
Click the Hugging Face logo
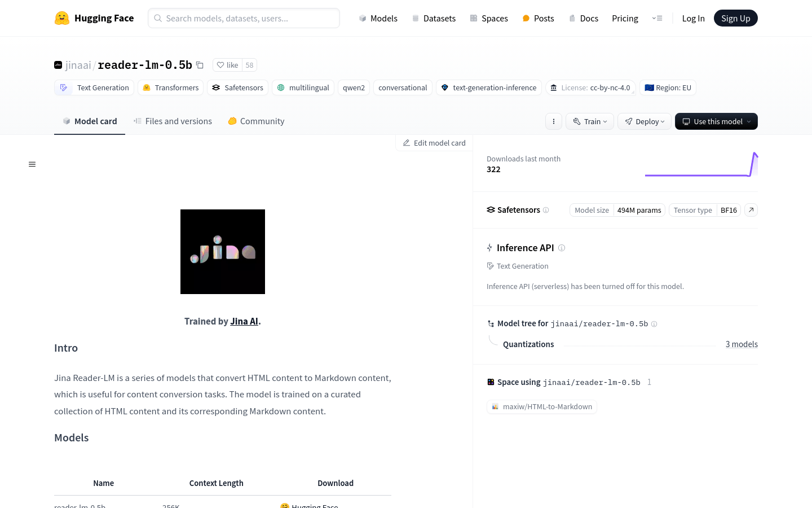pos(94,18)
